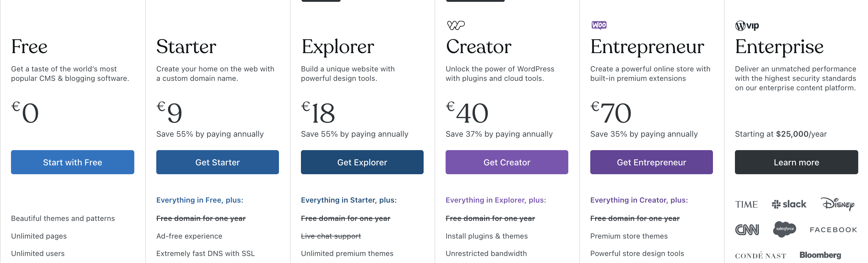Viewport: 868px width, 263px height.
Task: Click the Disney logo
Action: [x=837, y=204]
